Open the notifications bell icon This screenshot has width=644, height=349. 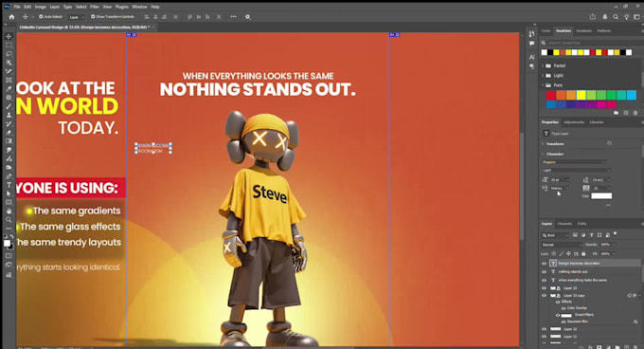coord(605,17)
